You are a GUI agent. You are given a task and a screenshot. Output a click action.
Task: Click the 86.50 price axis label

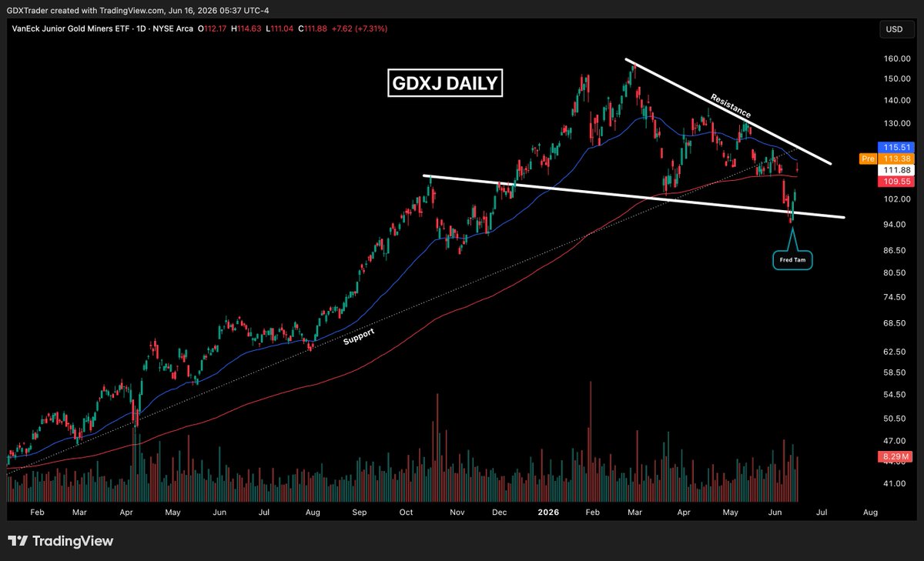tap(893, 251)
